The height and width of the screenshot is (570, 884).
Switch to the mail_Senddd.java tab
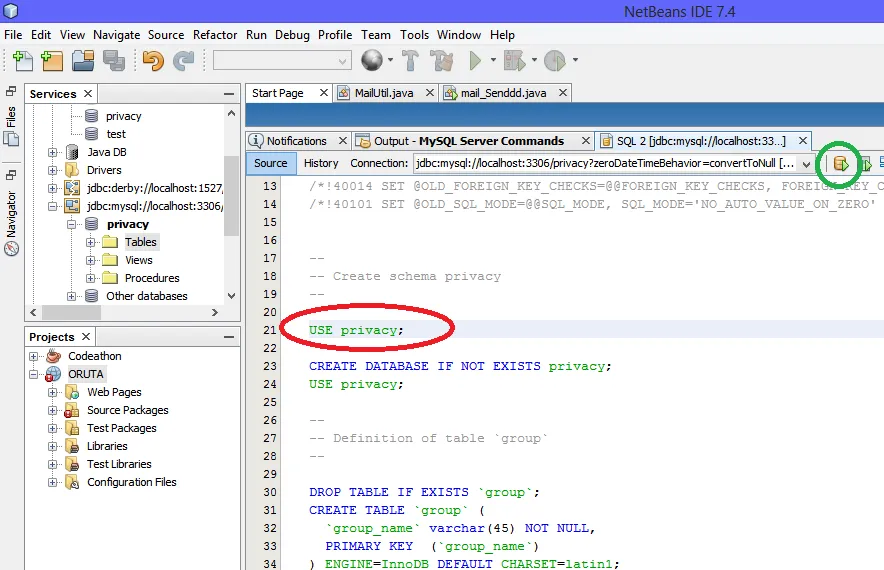pos(503,93)
